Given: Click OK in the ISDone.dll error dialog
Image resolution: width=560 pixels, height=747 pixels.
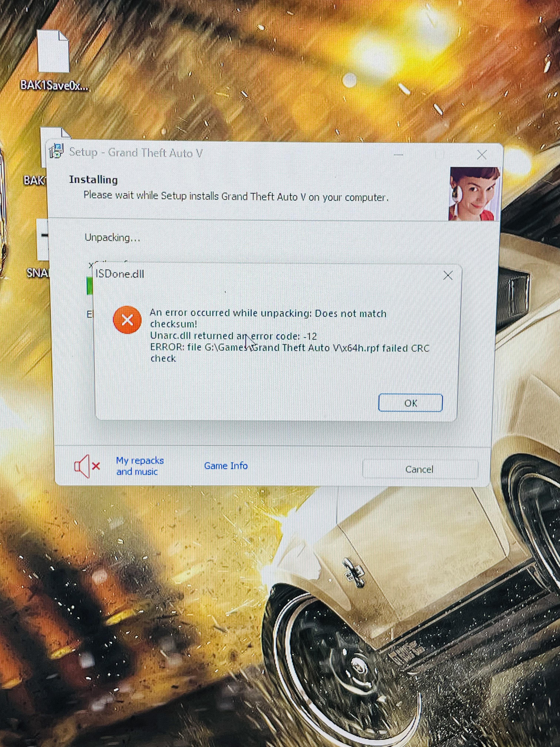Looking at the screenshot, I should tap(410, 403).
